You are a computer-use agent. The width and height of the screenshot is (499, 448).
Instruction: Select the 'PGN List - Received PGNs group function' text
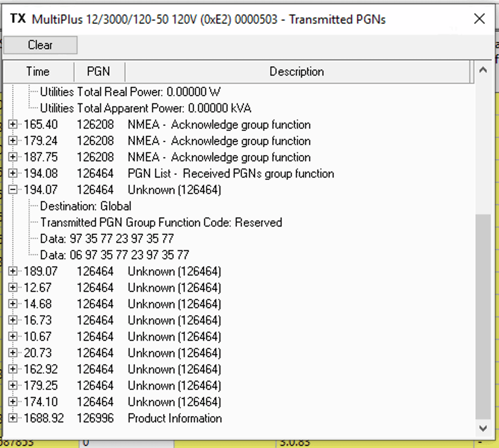tap(231, 173)
